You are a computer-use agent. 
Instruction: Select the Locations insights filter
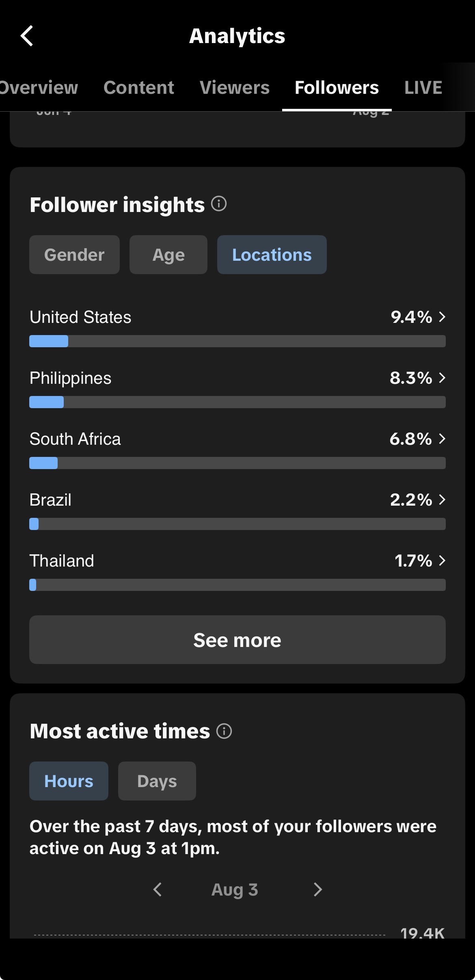(272, 255)
